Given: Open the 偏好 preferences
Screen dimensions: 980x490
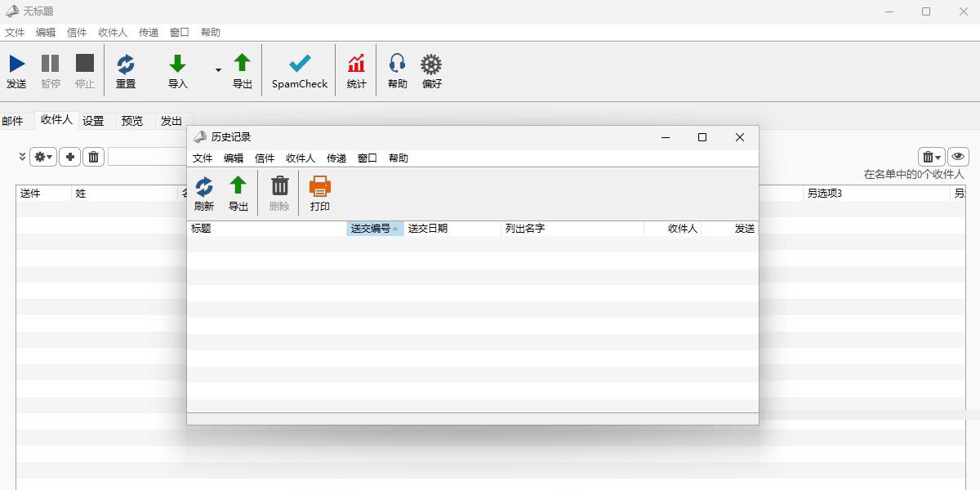Looking at the screenshot, I should click(430, 69).
